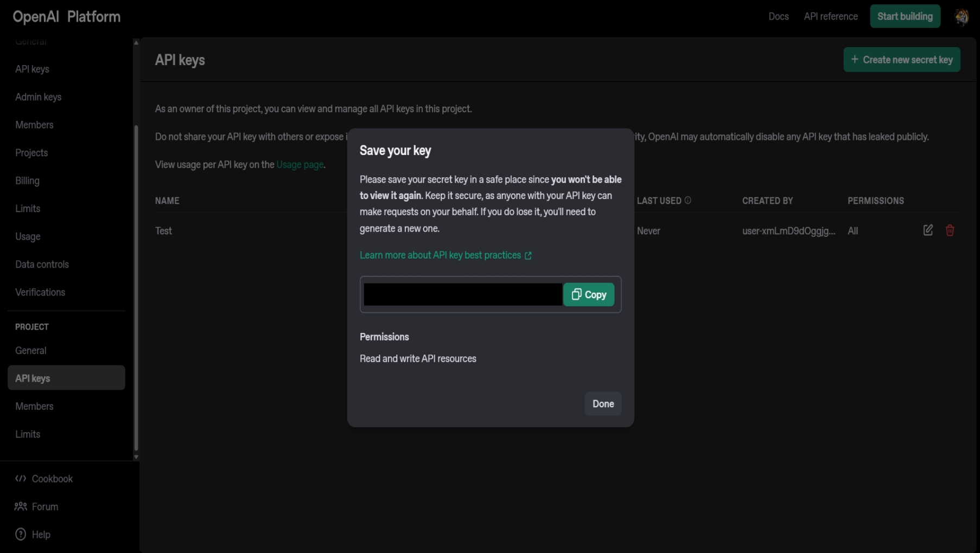Click the Test key name cell
Screen dimensions: 980x553
(163, 231)
